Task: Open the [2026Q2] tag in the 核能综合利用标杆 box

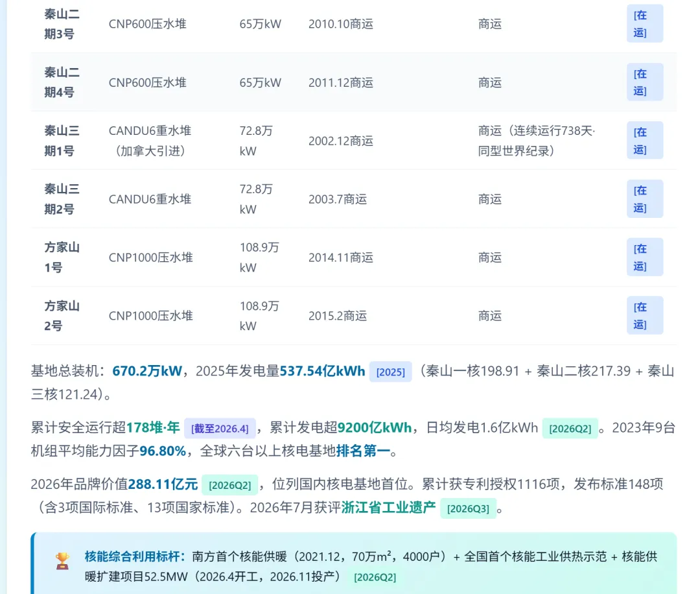Action: pyautogui.click(x=375, y=578)
